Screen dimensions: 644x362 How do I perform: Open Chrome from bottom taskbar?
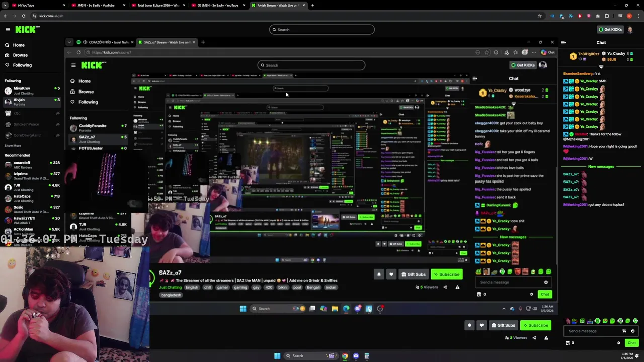[345, 356]
